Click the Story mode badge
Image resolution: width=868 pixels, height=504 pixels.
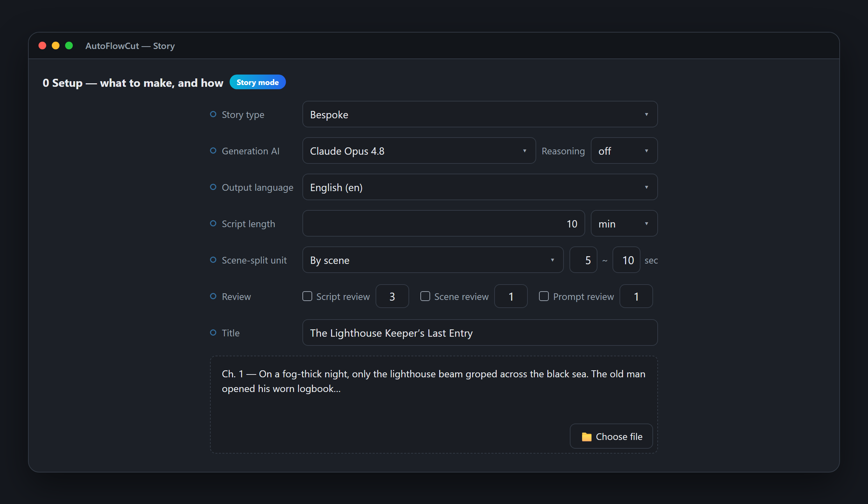[258, 82]
